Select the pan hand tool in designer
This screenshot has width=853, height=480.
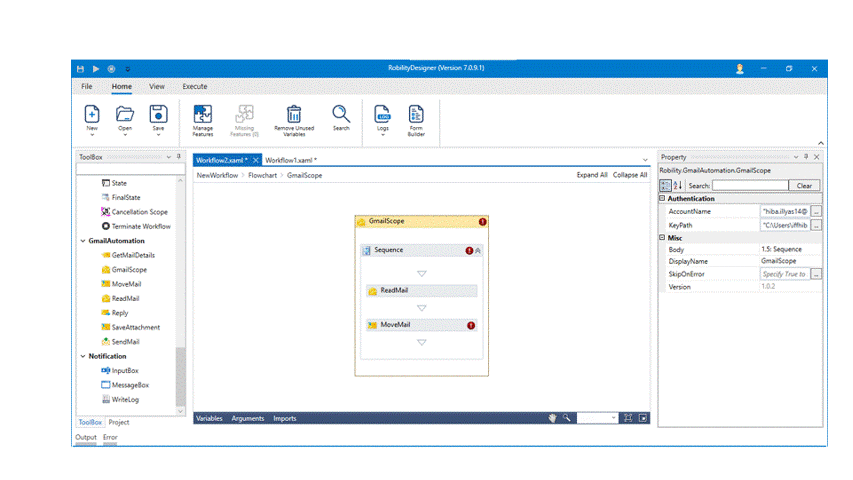coord(551,418)
